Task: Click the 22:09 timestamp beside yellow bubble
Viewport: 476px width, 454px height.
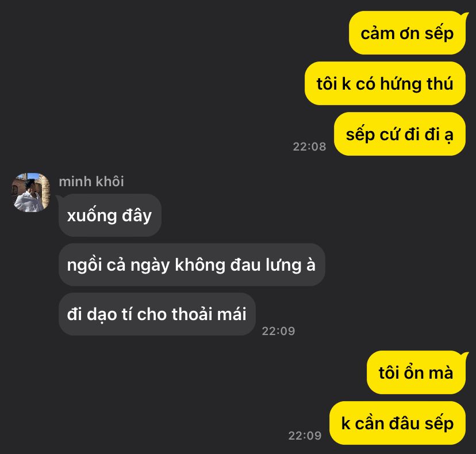Action: click(305, 436)
